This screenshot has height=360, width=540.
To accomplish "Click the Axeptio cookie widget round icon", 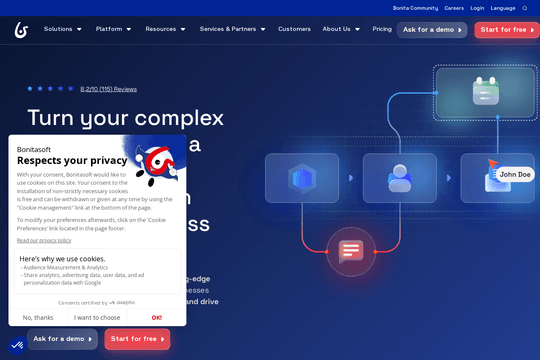I will 17,345.
